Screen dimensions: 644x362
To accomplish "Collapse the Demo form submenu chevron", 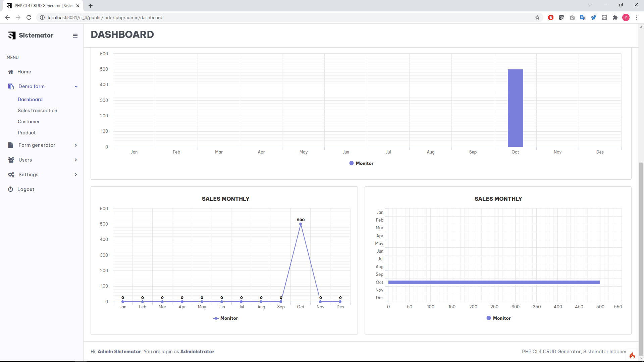I will (76, 86).
